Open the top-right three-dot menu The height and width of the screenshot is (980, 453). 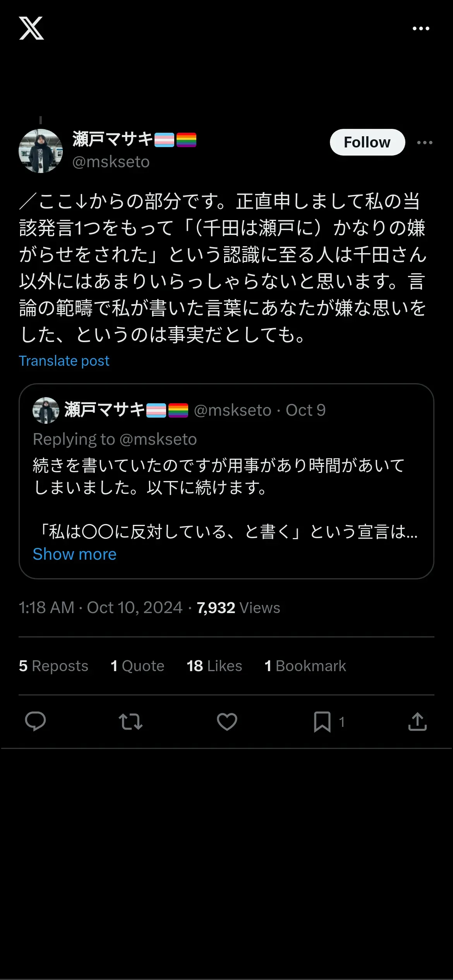coord(421,29)
